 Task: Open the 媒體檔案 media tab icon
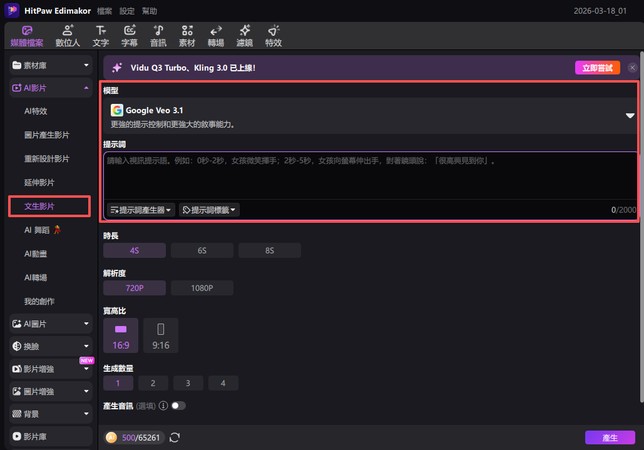click(x=27, y=31)
